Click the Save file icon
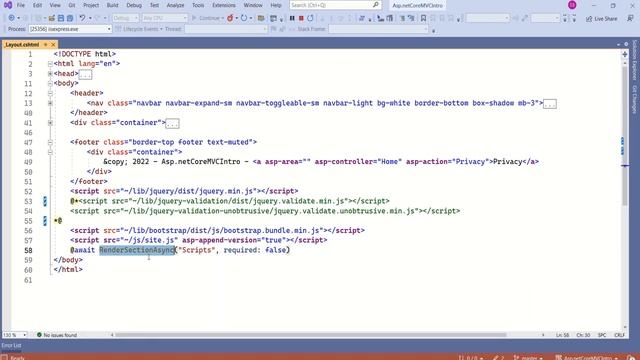640x360 pixels. [61, 18]
